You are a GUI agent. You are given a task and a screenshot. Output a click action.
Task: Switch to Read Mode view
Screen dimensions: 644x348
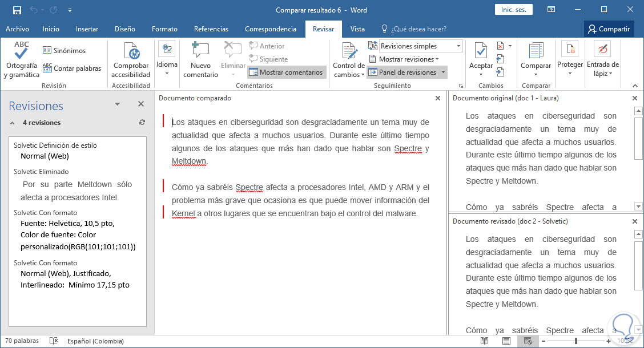pos(485,341)
